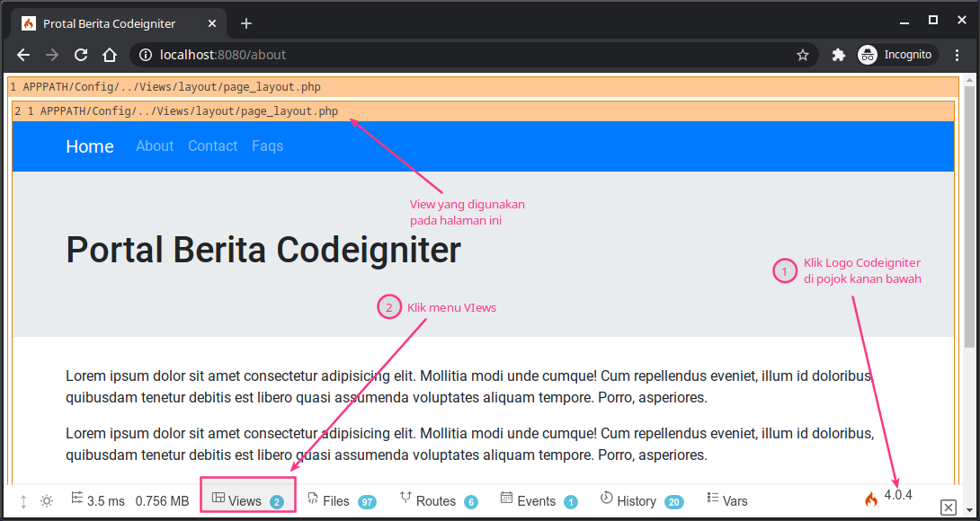The width and height of the screenshot is (980, 521).
Task: Open the Timeline panel showing 3.5 ms
Action: pos(97,500)
